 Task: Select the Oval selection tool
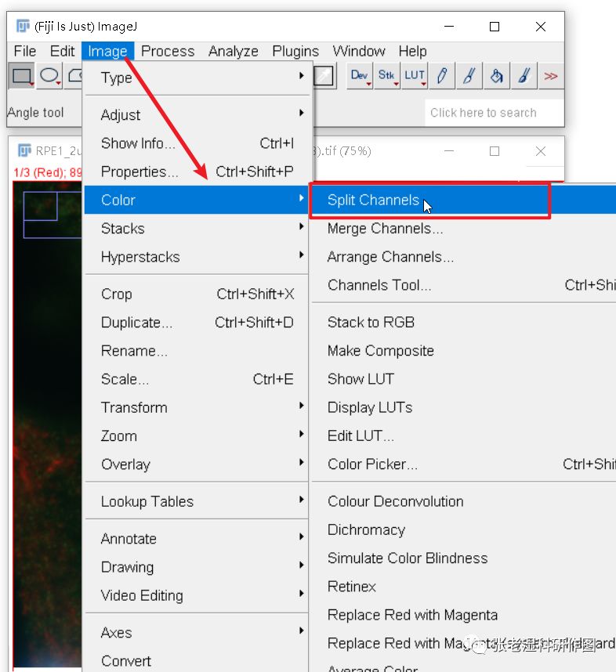point(49,76)
